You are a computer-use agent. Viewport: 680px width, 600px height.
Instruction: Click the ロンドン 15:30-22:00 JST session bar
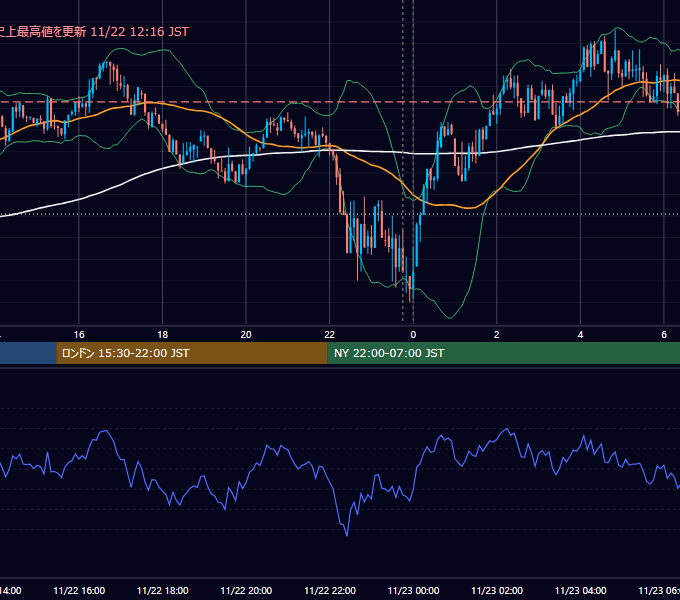click(192, 353)
